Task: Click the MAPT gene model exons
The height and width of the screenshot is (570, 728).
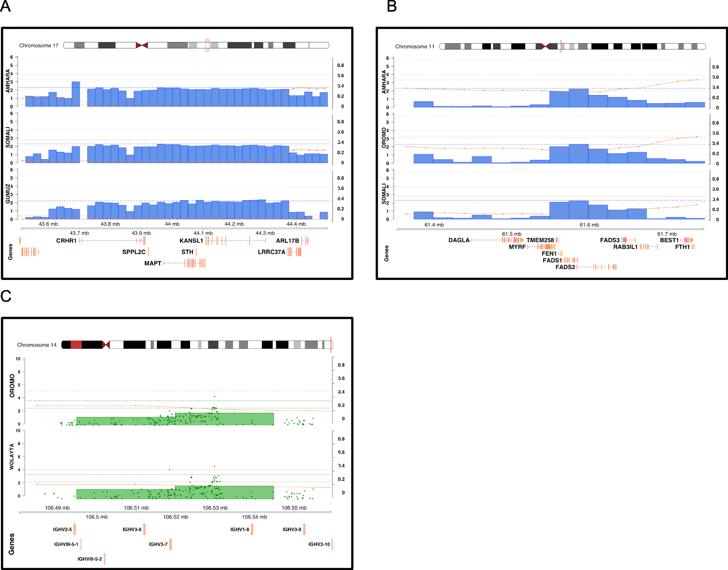Action: point(195,263)
